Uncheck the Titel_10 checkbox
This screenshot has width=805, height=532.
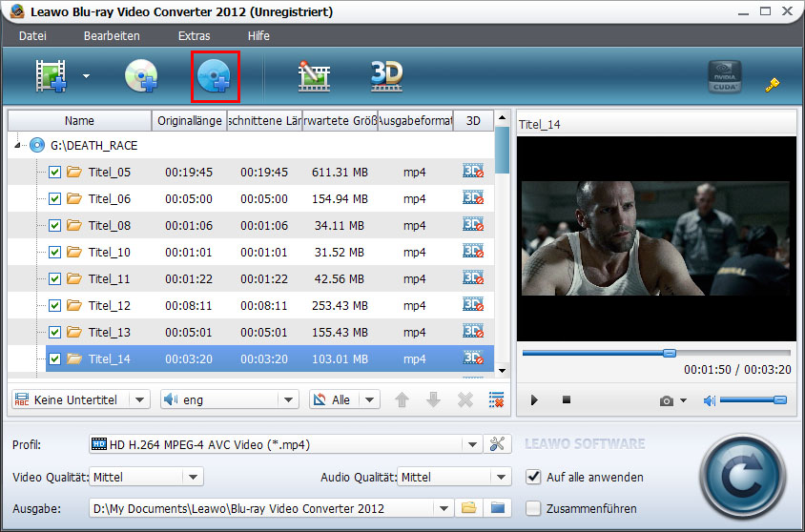[55, 252]
